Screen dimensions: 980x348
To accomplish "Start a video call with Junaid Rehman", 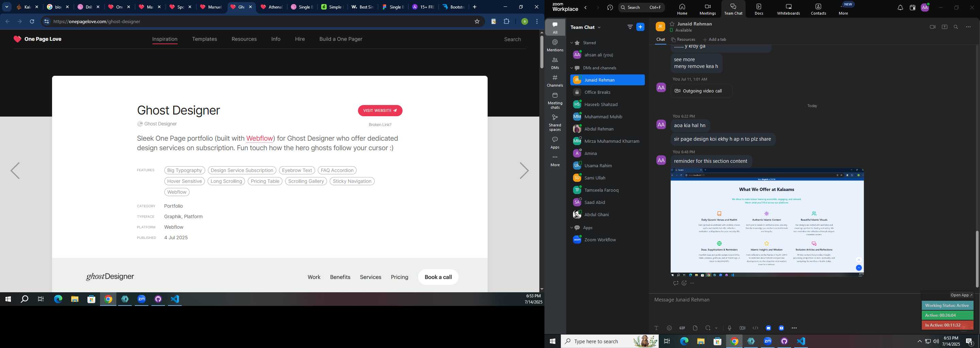I will [932, 27].
